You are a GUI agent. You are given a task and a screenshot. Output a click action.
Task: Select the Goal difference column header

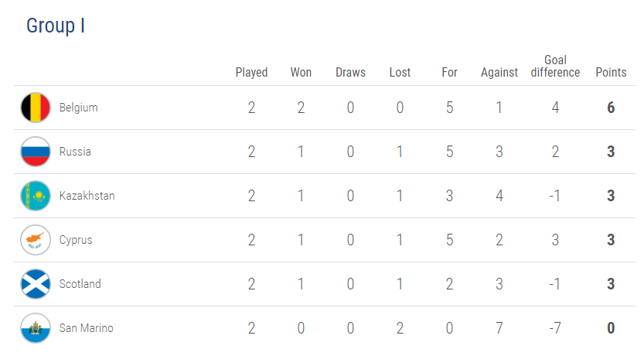point(555,67)
